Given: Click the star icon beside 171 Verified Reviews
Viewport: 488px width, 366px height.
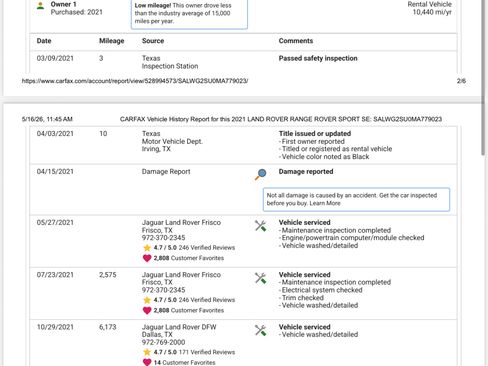Looking at the screenshot, I should (147, 352).
